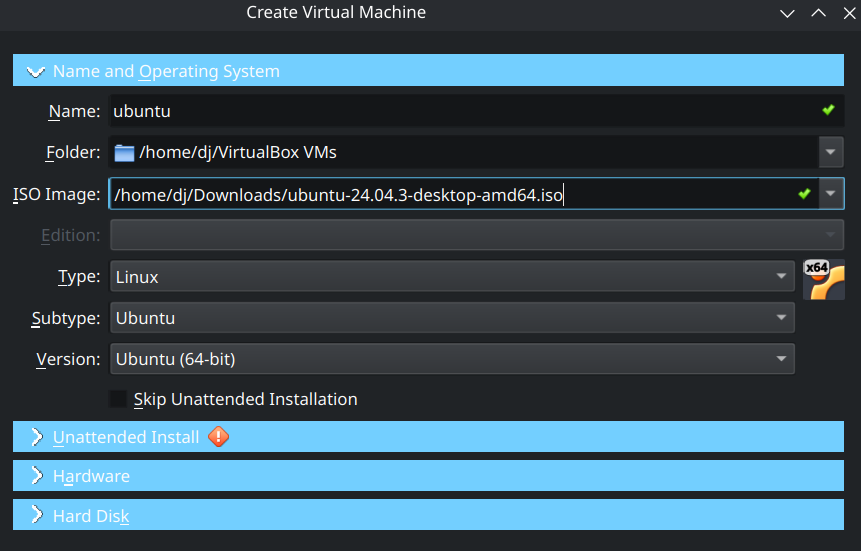Click the green checkmark in the ISO Image field
Image resolution: width=861 pixels, height=551 pixels.
804,193
